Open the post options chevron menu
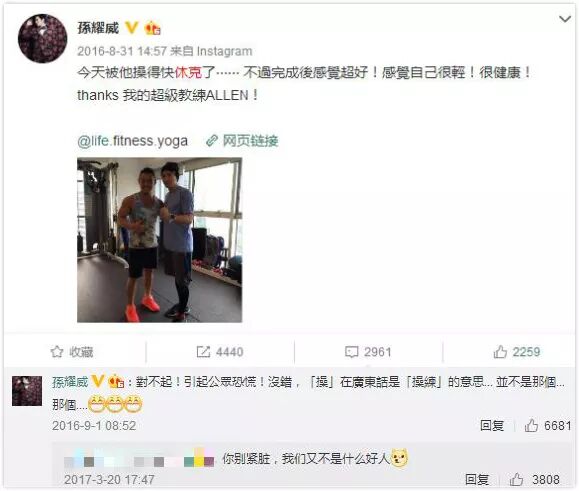The image size is (579, 491). coord(565,19)
